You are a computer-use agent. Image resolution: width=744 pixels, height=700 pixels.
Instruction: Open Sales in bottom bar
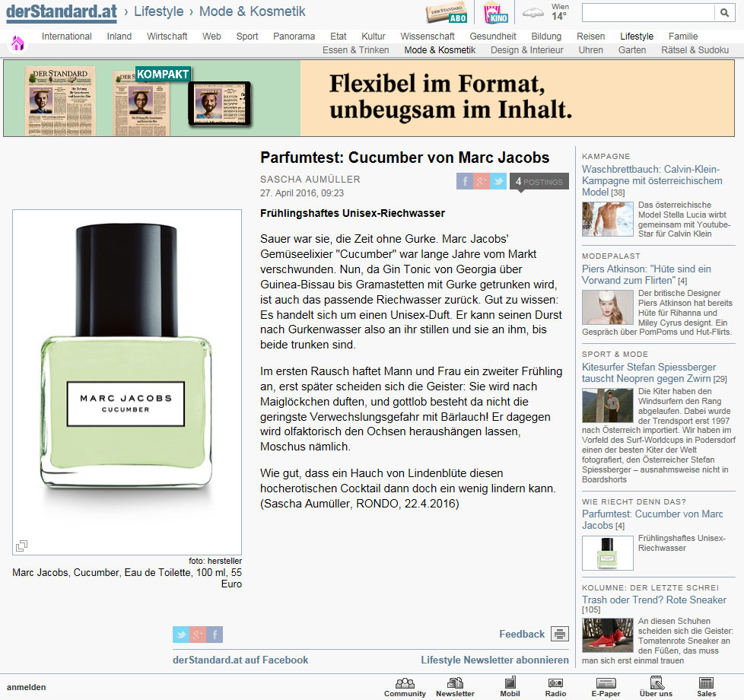[706, 687]
